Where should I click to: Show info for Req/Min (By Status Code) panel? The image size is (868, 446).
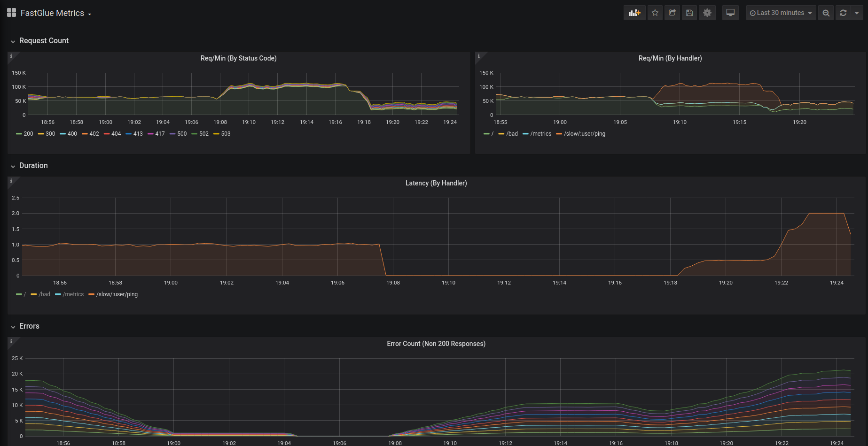tap(11, 56)
